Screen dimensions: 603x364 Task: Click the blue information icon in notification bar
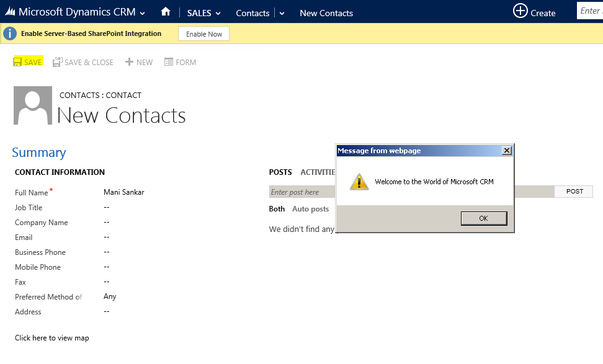10,33
